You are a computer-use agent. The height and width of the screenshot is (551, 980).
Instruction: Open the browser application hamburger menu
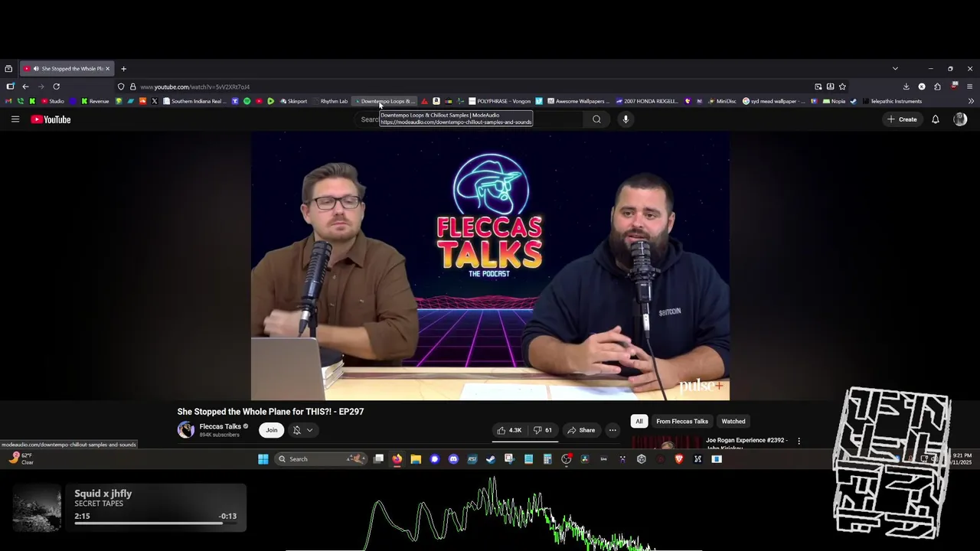tap(969, 86)
